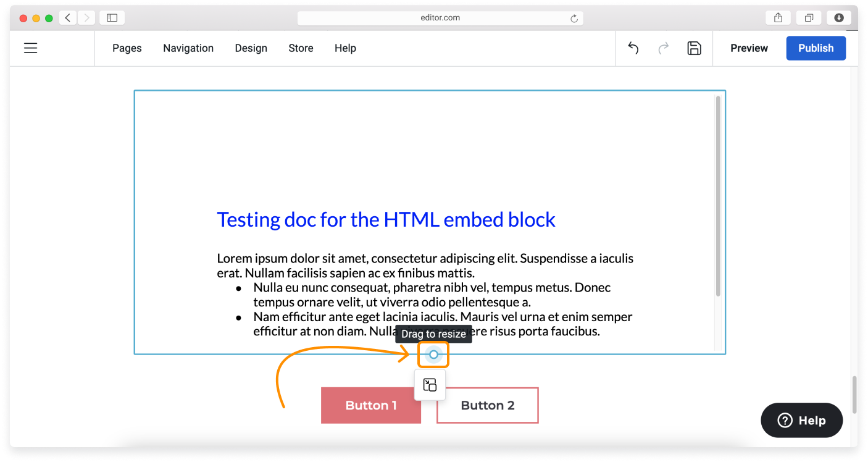Screen dimensions: 868x462
Task: Click the browser show tabs icon
Action: (x=809, y=18)
